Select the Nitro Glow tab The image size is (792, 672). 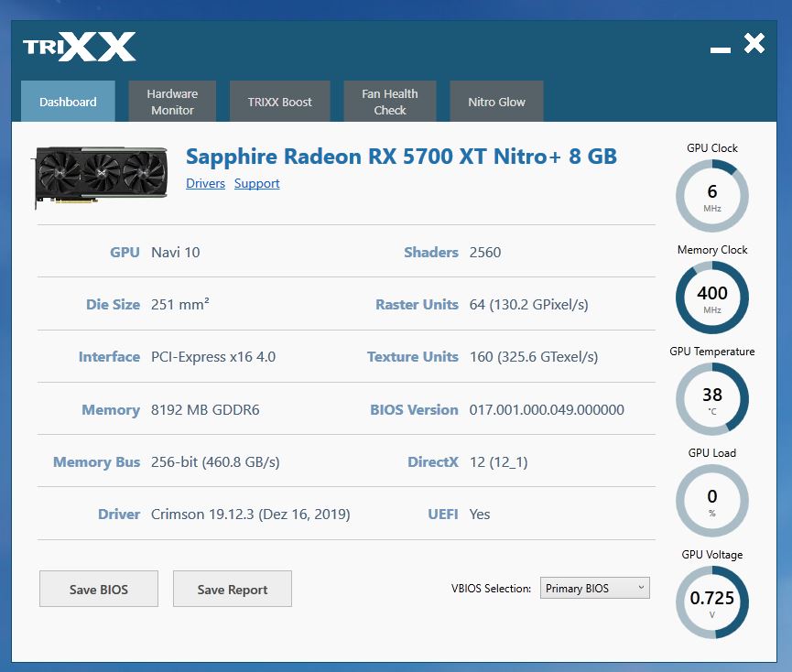[x=496, y=102]
